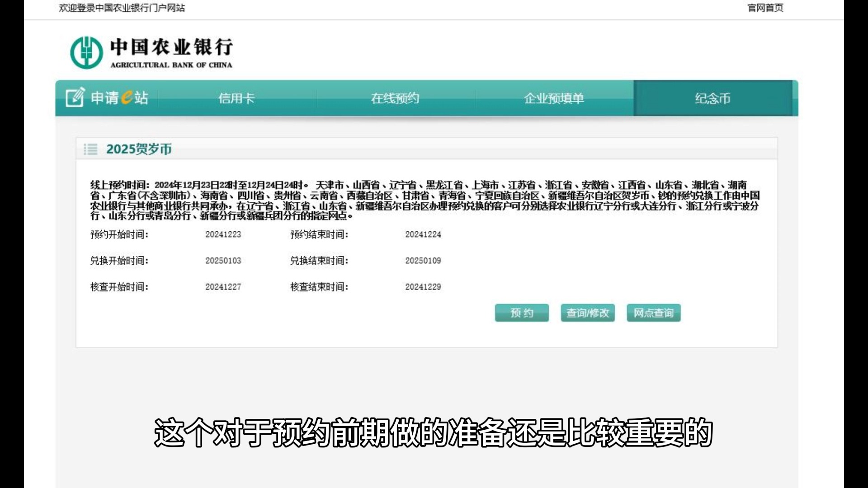Image resolution: width=868 pixels, height=488 pixels.
Task: Click the 预约结束时间 label
Action: [x=319, y=235]
